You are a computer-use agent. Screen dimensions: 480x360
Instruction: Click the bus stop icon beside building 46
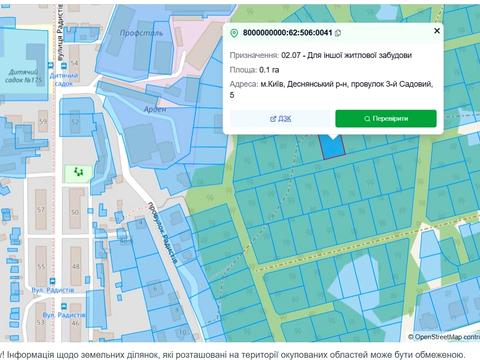coord(64,306)
